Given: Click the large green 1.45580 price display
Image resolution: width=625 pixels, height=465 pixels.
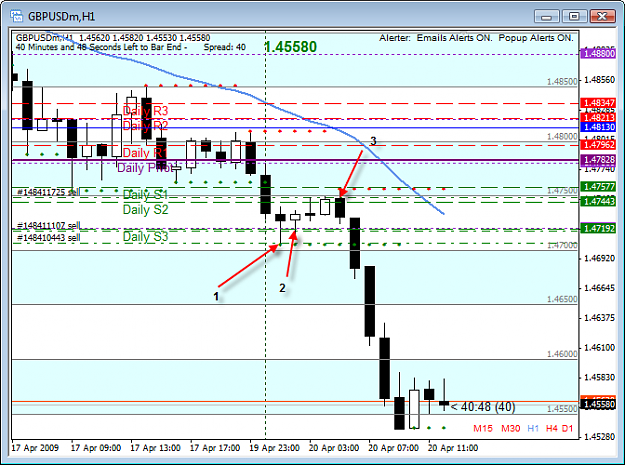Looking at the screenshot, I should (x=291, y=47).
